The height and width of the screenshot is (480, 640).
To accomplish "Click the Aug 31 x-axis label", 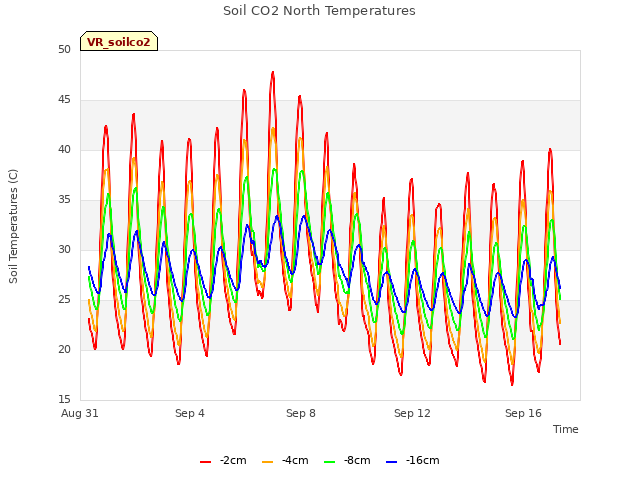I will point(80,413).
